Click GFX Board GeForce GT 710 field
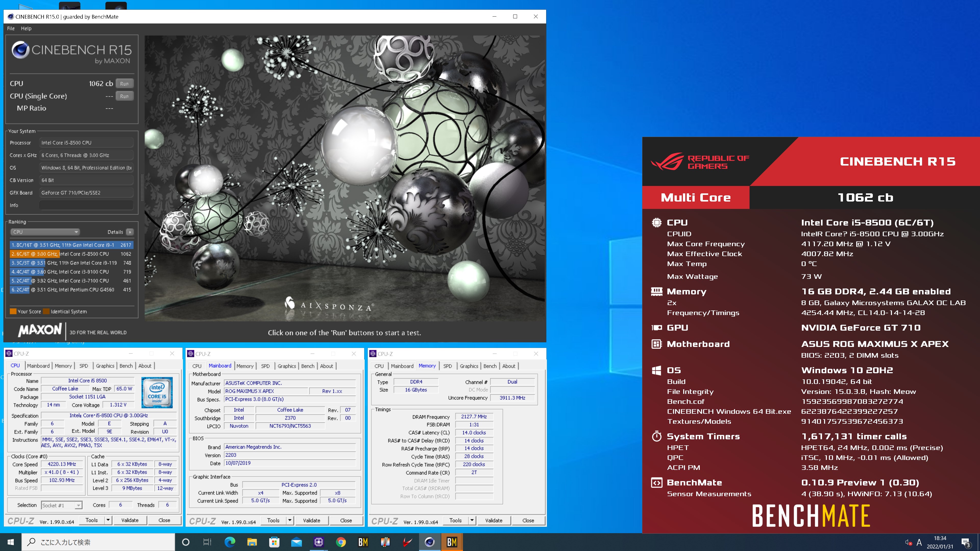Image resolution: width=980 pixels, height=551 pixels. [86, 193]
